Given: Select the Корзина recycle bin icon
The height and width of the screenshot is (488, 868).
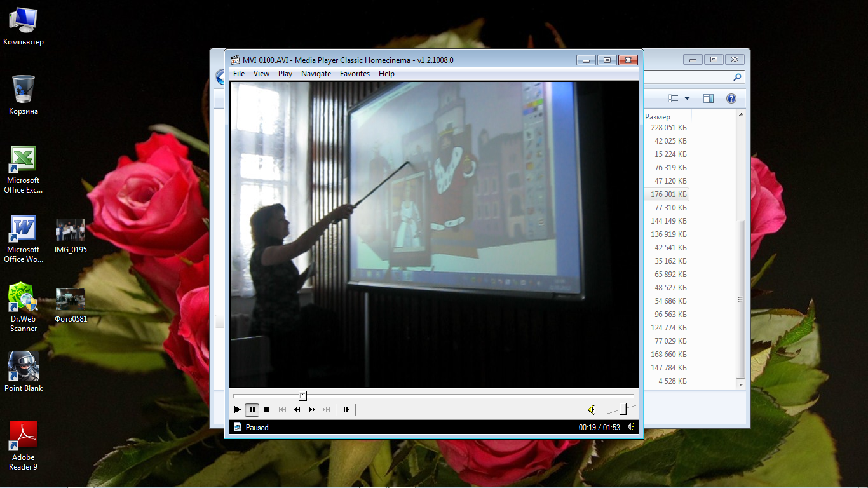Looking at the screenshot, I should point(24,95).
